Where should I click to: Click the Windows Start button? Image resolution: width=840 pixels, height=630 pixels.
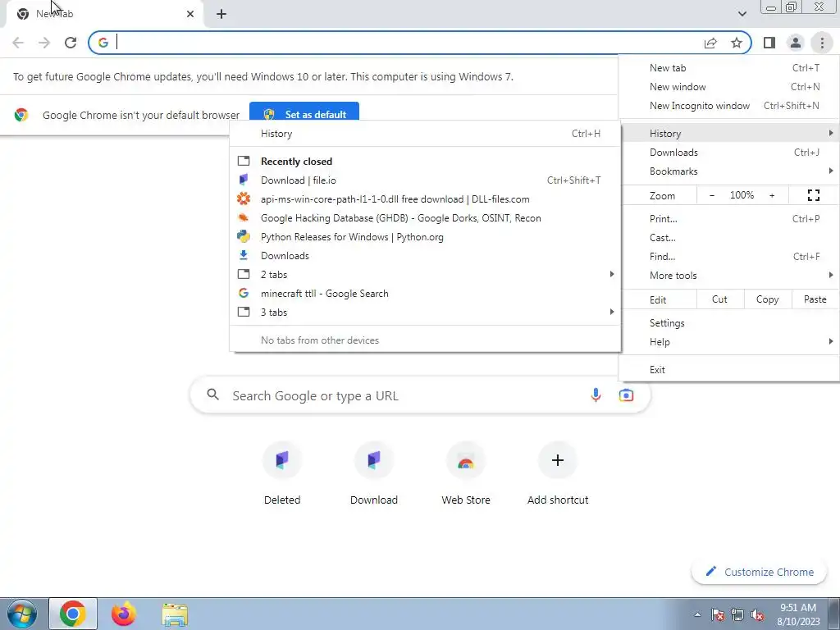(x=22, y=614)
